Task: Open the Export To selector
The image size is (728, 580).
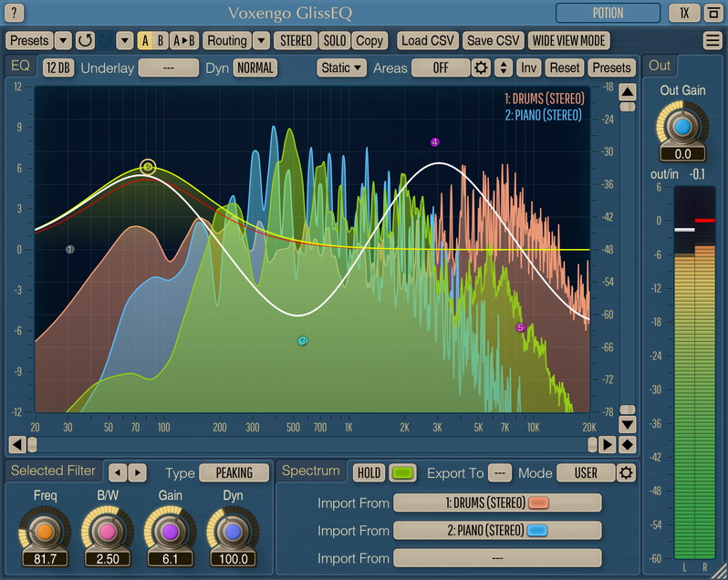Action: click(x=500, y=472)
